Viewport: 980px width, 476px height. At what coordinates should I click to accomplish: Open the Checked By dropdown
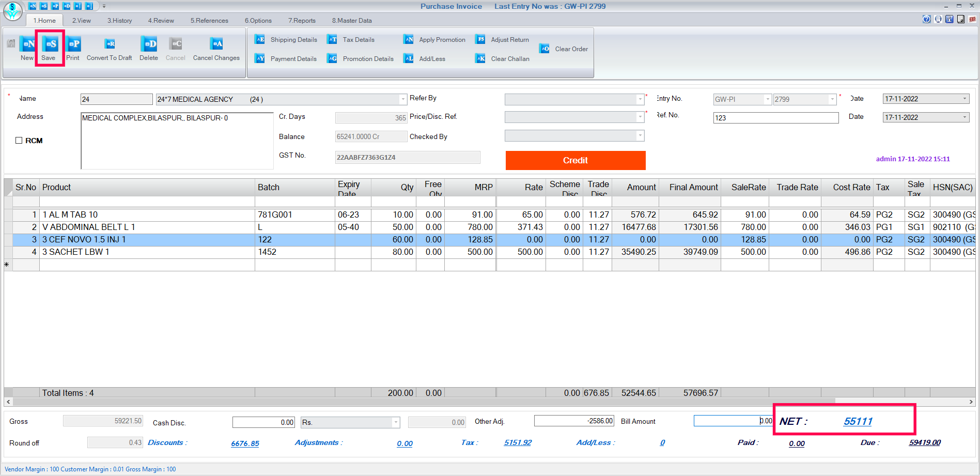640,136
